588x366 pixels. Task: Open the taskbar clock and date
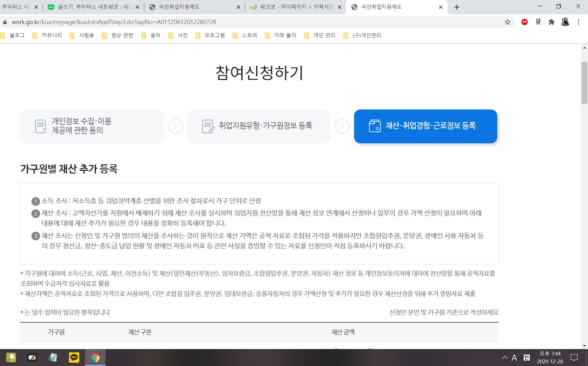pyautogui.click(x=550, y=358)
